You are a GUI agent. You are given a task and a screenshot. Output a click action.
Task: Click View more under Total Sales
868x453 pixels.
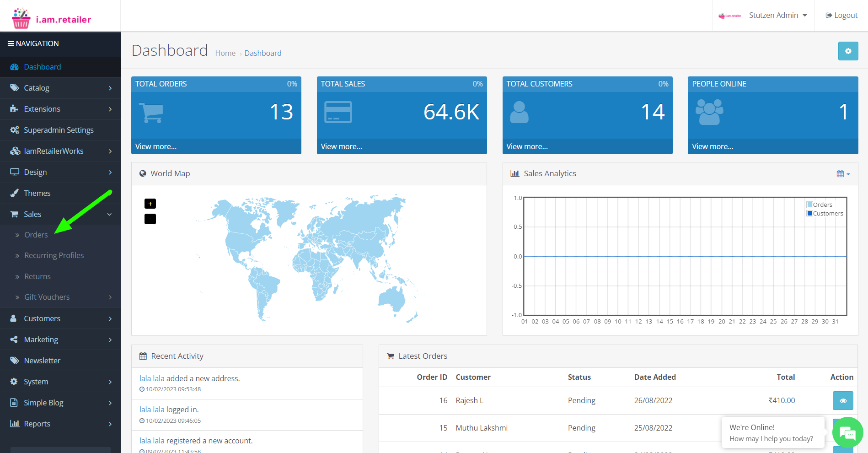tap(342, 146)
